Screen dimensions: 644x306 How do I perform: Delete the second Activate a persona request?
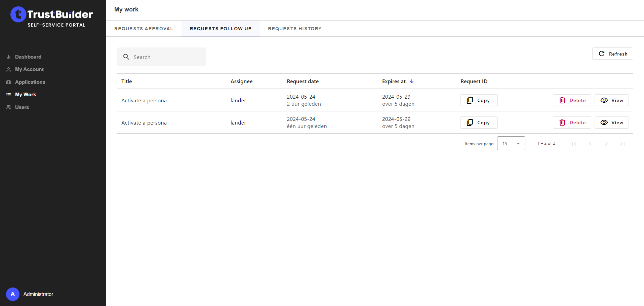tap(572, 123)
